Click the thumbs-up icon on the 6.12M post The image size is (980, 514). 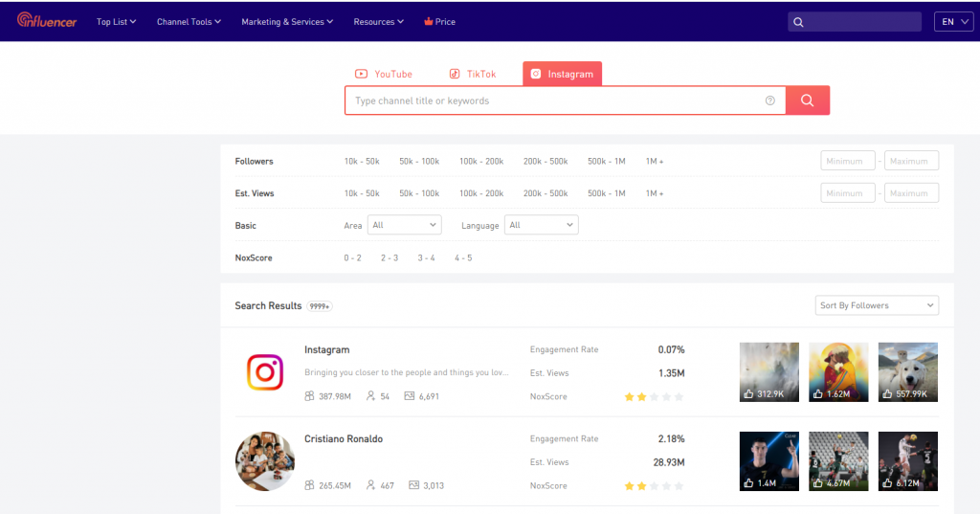point(887,483)
